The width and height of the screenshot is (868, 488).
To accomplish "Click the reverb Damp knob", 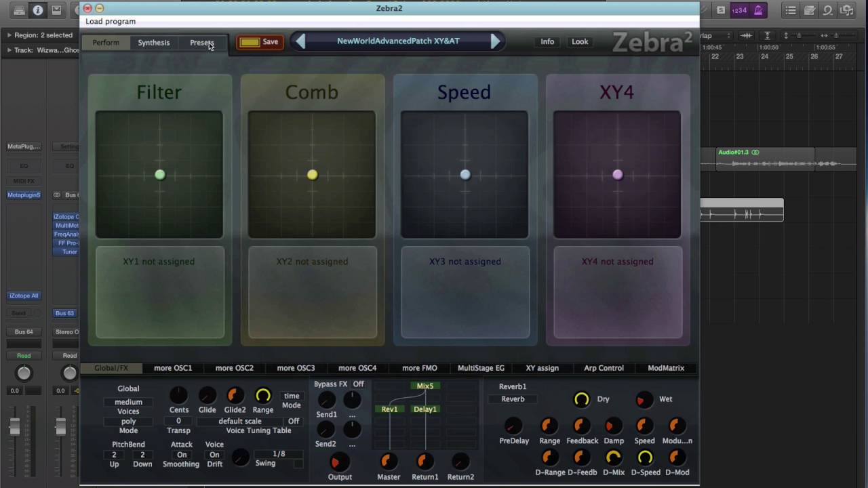I will coord(613,426).
